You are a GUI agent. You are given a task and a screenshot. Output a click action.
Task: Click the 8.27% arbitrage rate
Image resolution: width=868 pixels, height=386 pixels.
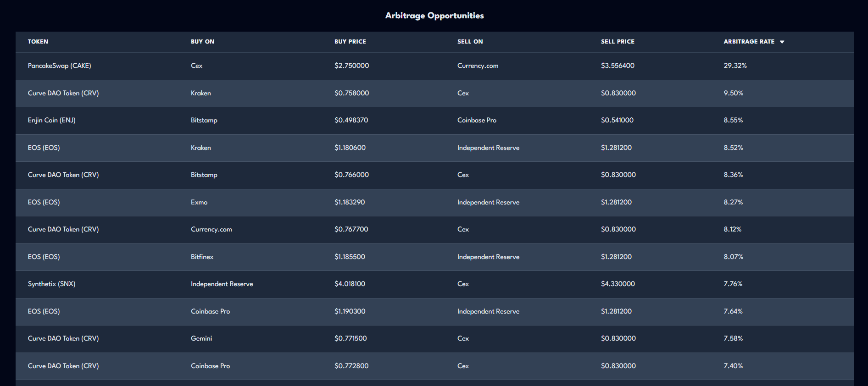pos(734,202)
